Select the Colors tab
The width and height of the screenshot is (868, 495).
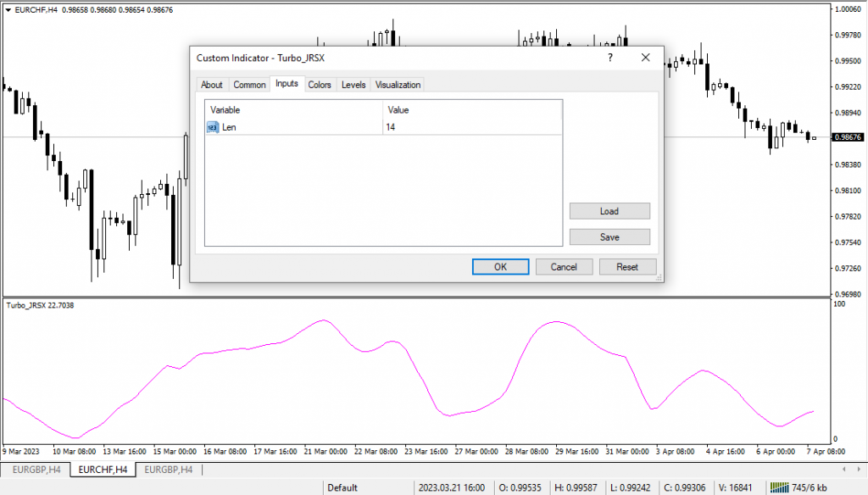tap(320, 85)
